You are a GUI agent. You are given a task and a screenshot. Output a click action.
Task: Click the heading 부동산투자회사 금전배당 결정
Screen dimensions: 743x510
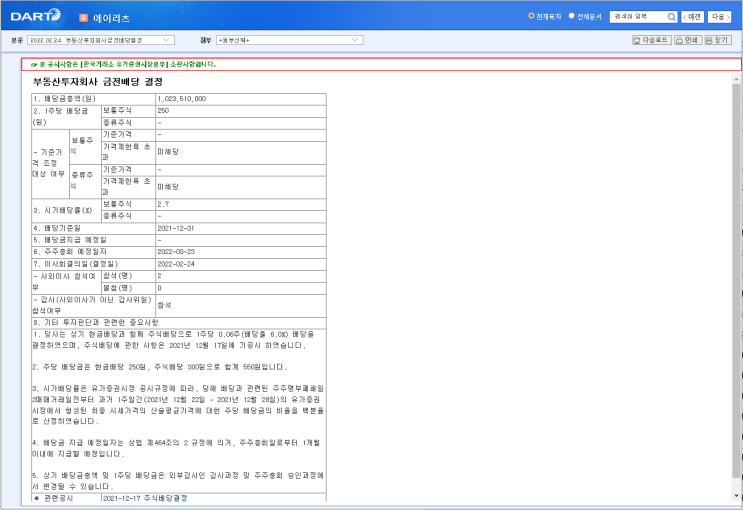click(98, 82)
